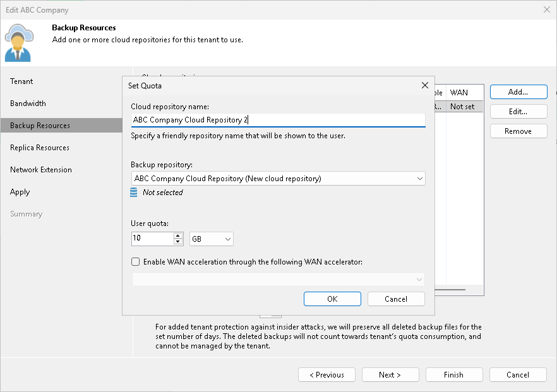Remove the selected cloud repository

pos(518,131)
